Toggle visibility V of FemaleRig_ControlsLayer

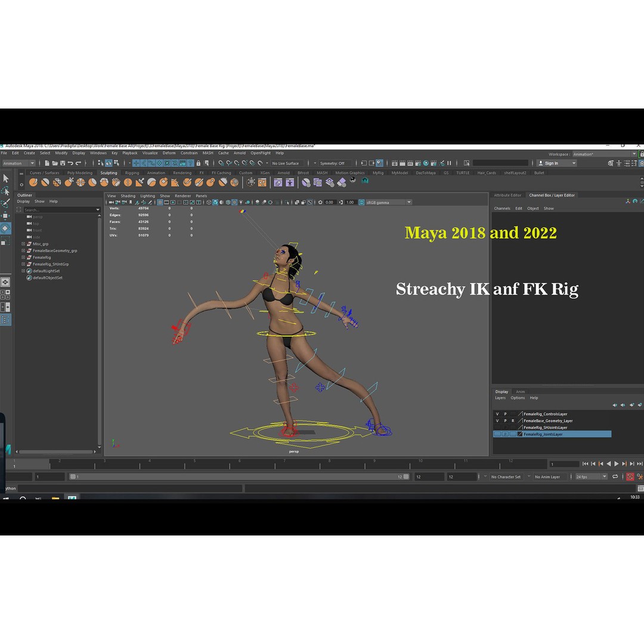(497, 414)
